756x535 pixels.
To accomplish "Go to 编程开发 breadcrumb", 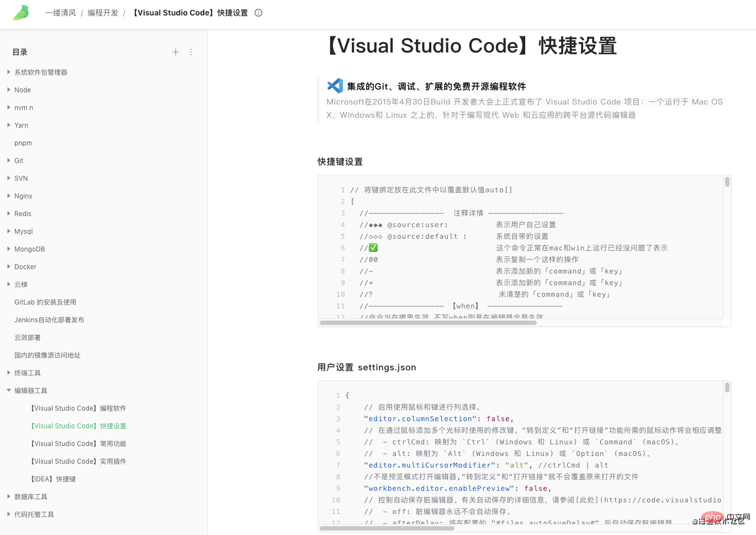I will [103, 13].
